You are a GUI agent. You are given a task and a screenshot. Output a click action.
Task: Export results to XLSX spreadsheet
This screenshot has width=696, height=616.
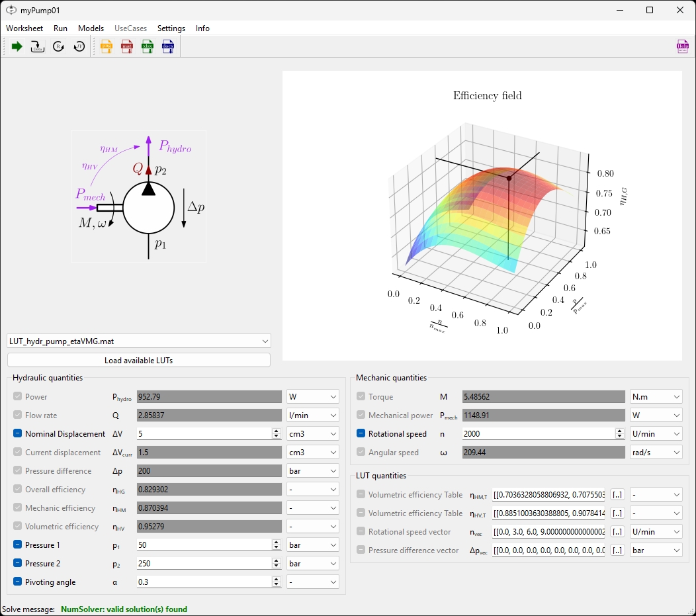point(147,46)
